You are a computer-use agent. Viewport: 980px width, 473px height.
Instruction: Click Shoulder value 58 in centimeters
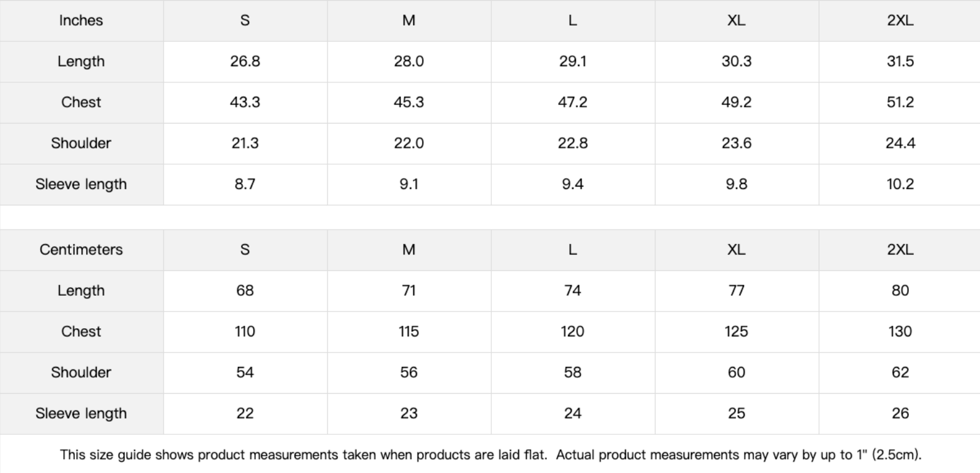[x=572, y=373]
